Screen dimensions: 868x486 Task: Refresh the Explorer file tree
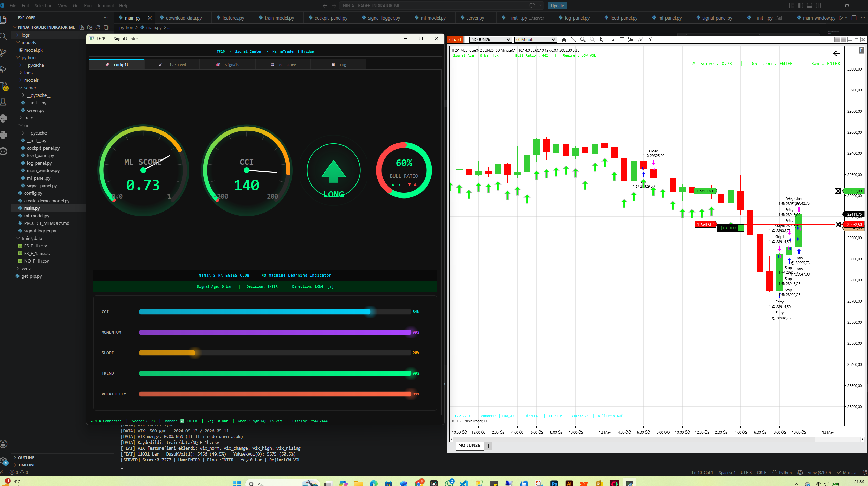[98, 27]
